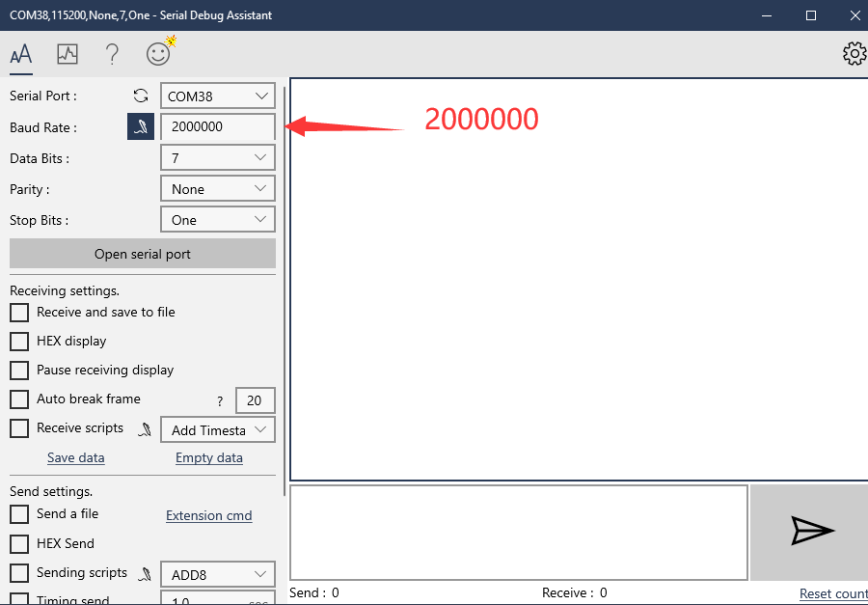Edit the Sending scripts pen icon
This screenshot has width=868, height=605.
click(x=145, y=574)
